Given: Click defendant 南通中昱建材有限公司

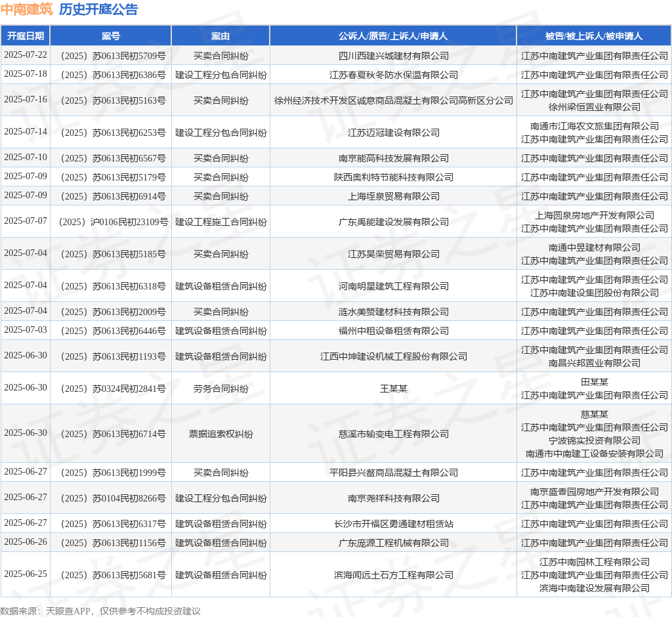Looking at the screenshot, I should (x=595, y=247).
